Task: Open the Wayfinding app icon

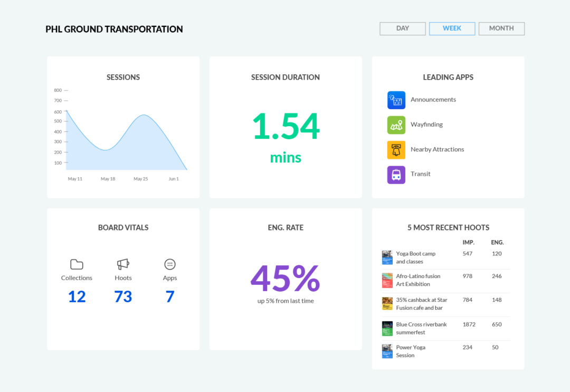Action: pyautogui.click(x=396, y=125)
